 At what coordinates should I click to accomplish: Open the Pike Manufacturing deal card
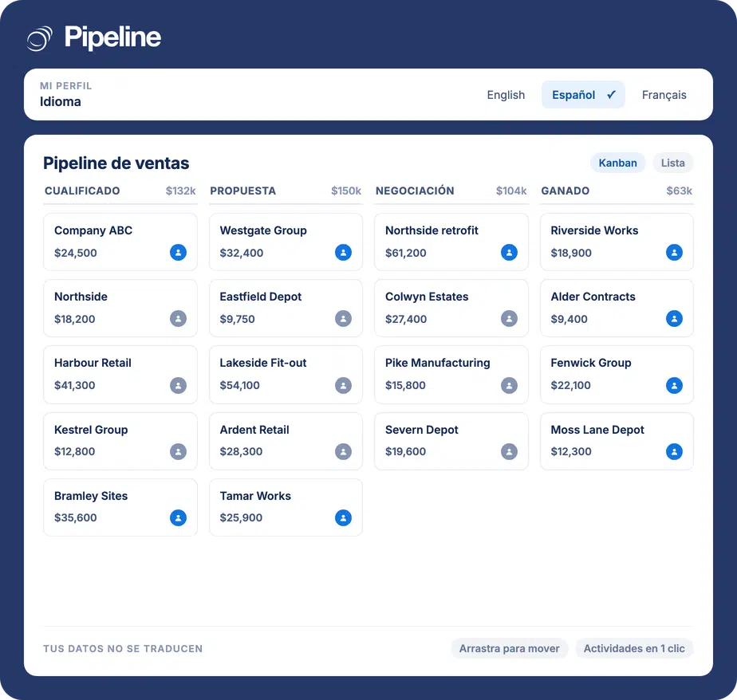(x=451, y=375)
